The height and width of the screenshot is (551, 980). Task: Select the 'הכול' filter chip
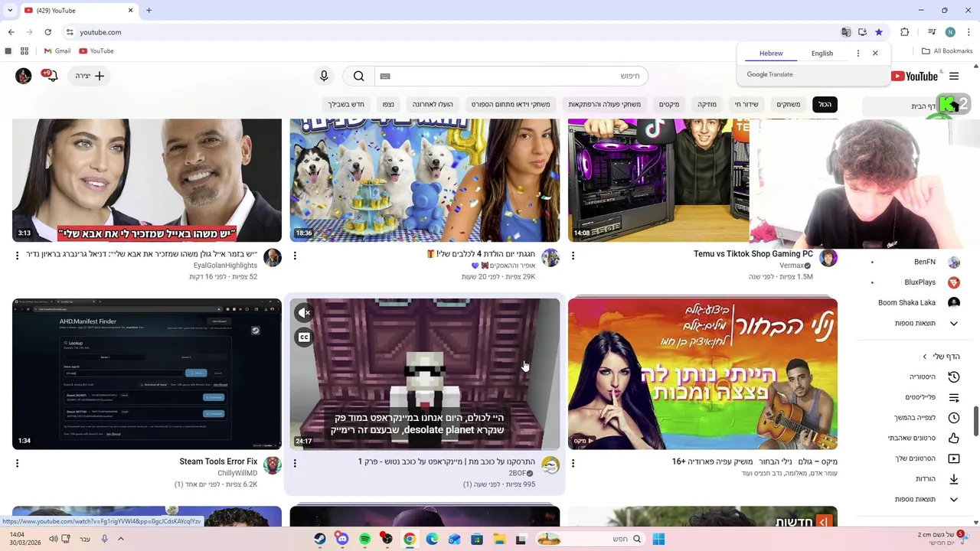point(825,104)
